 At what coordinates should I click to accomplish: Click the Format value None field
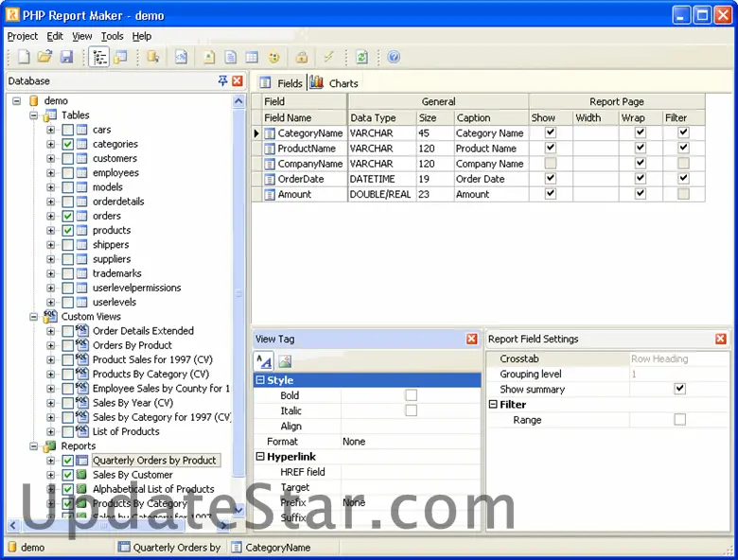411,442
